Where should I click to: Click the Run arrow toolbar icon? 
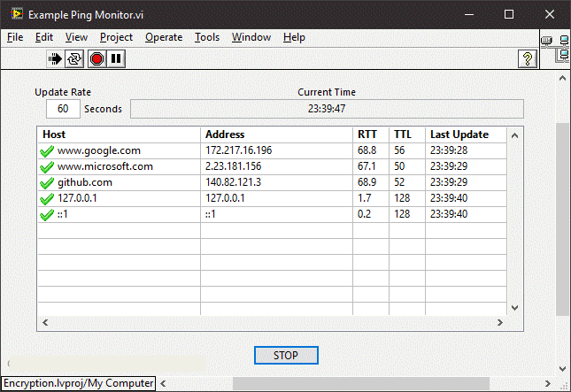56,58
